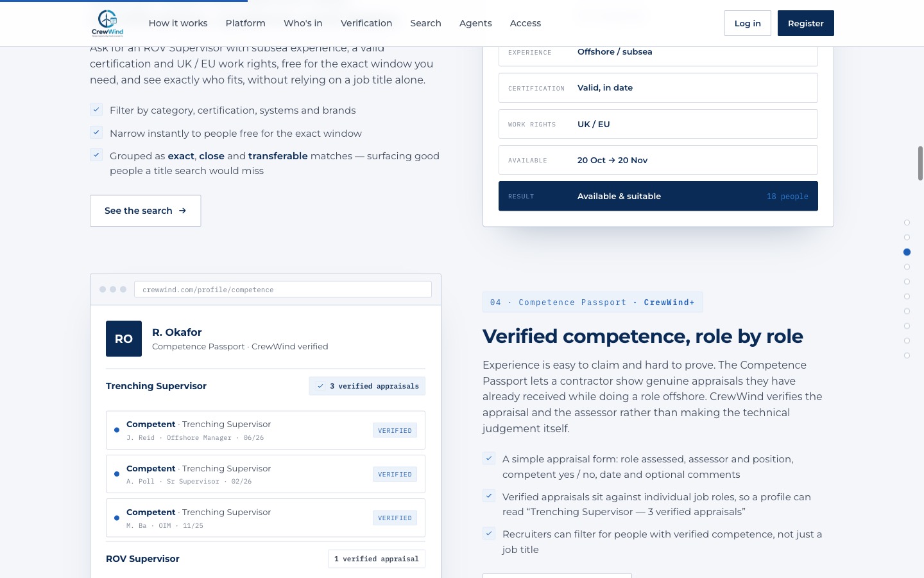This screenshot has height=578, width=924.
Task: Click the CrewWind logo
Action: pos(107,23)
